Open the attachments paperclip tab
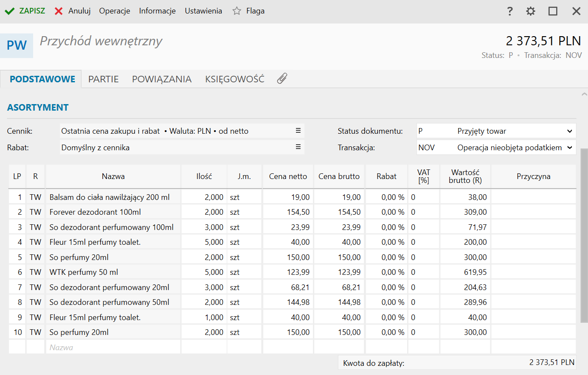Viewport: 588px width, 375px height. pyautogui.click(x=282, y=79)
